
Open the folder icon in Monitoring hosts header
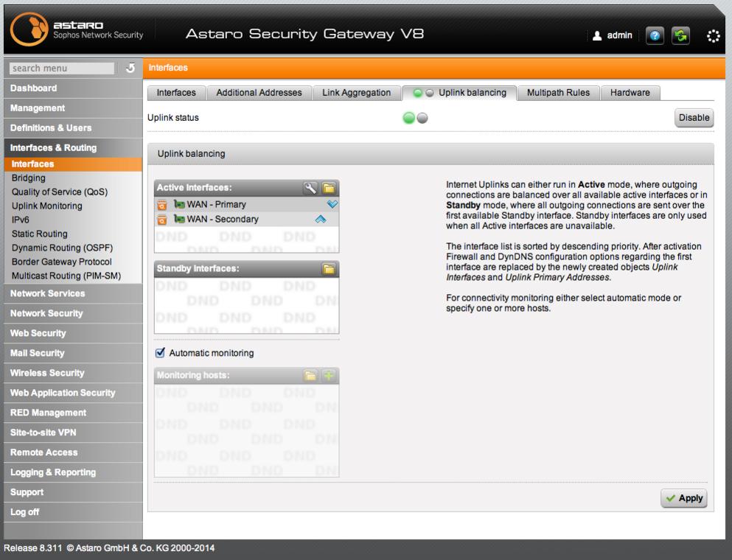tap(310, 375)
